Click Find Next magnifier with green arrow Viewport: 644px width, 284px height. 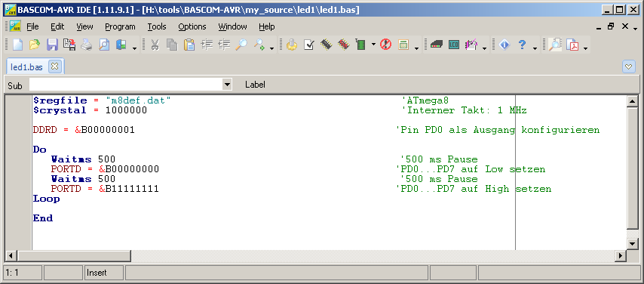pos(259,45)
